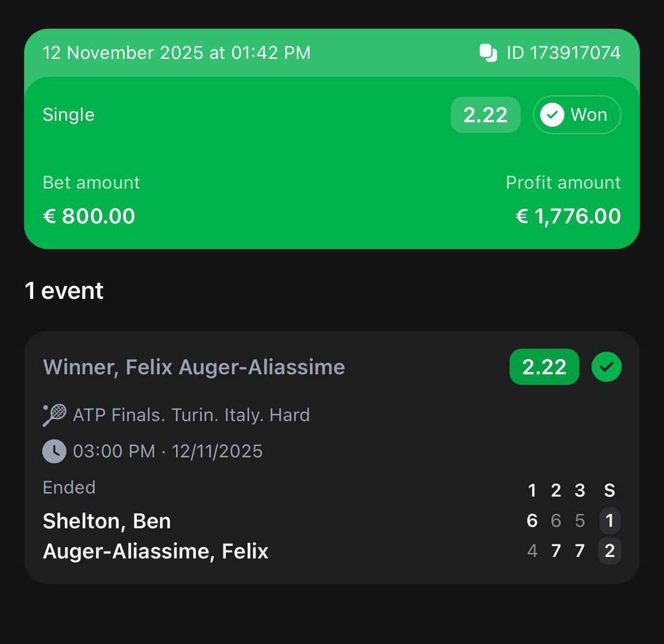The image size is (664, 644).
Task: Select bet ID 173917074 text
Action: point(563,53)
